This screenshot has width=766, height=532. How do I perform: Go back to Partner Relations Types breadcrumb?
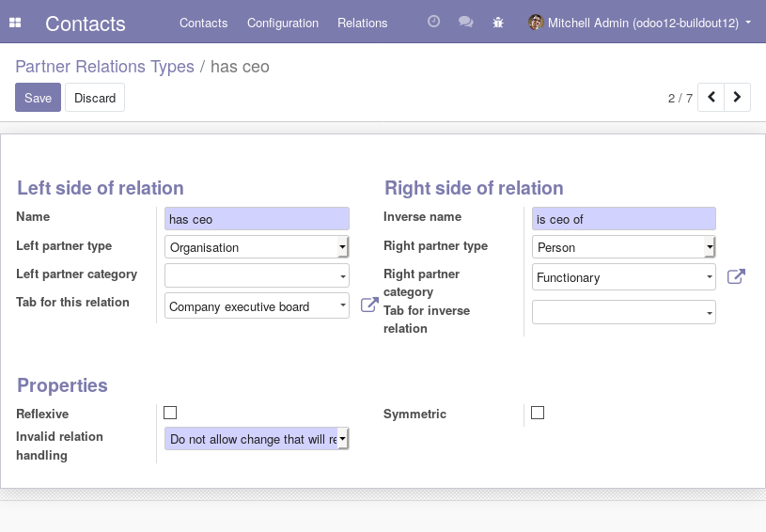(x=104, y=67)
